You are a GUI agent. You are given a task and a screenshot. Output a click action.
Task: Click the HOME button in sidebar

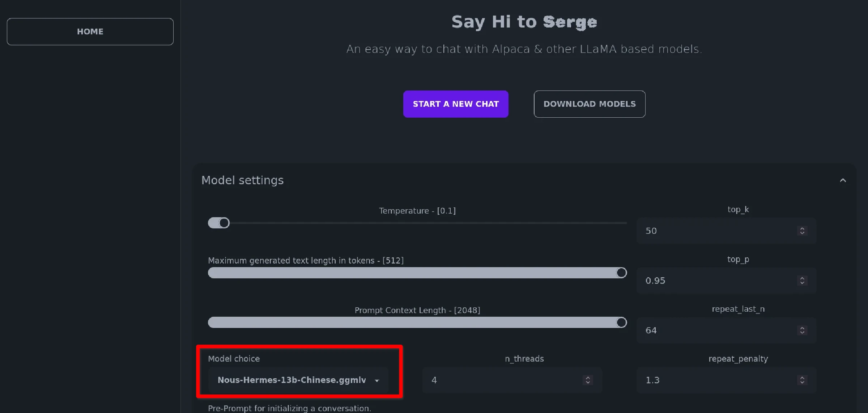[x=90, y=31]
